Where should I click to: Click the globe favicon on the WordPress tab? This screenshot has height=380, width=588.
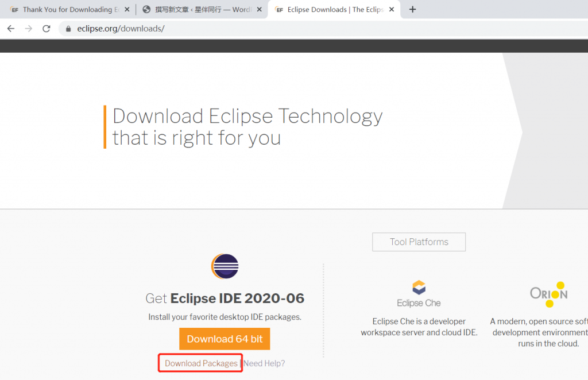coord(146,9)
